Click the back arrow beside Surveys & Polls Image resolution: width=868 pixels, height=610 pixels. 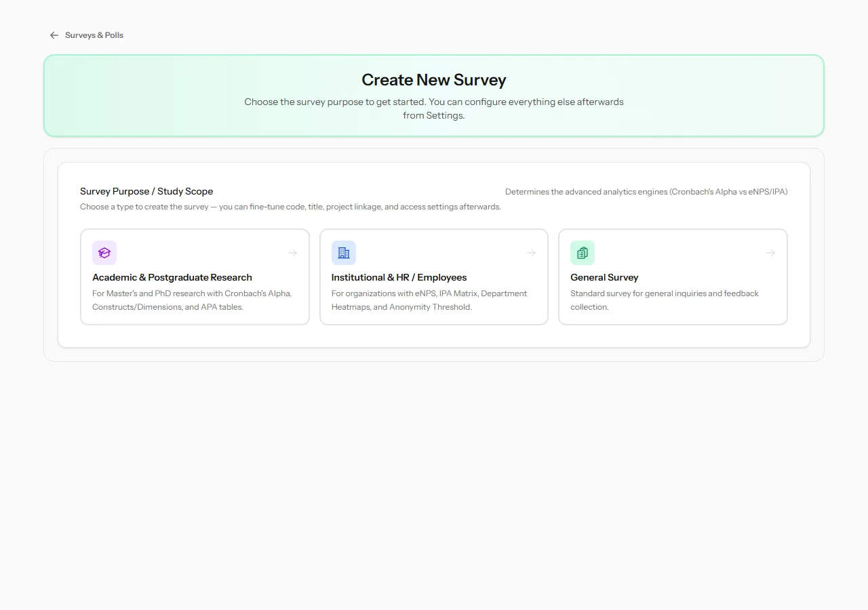(54, 35)
